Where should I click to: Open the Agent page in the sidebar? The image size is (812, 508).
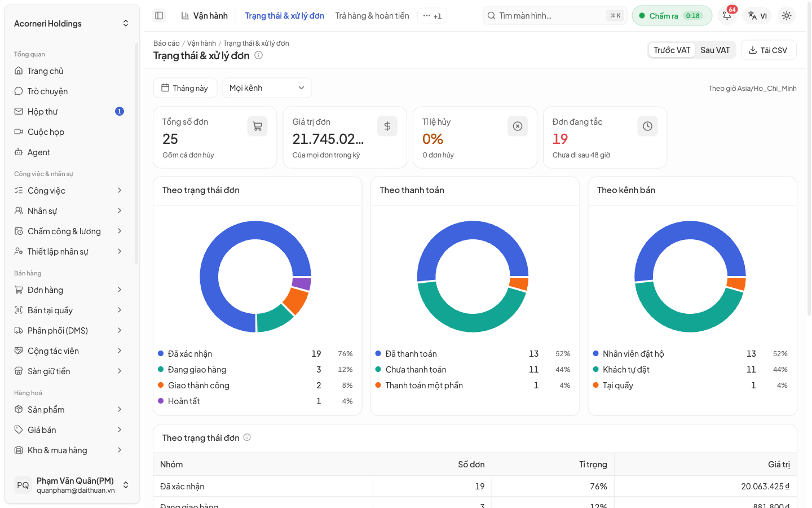(x=69, y=152)
